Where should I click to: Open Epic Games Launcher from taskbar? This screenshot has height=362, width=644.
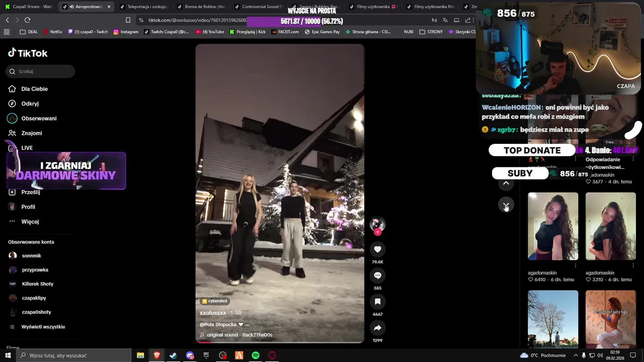(x=206, y=355)
